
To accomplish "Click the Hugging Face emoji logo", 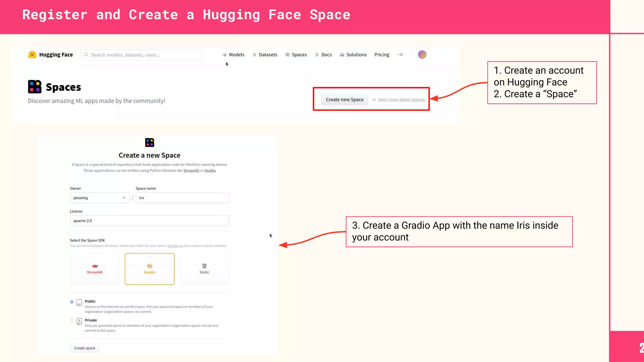I will (x=32, y=55).
